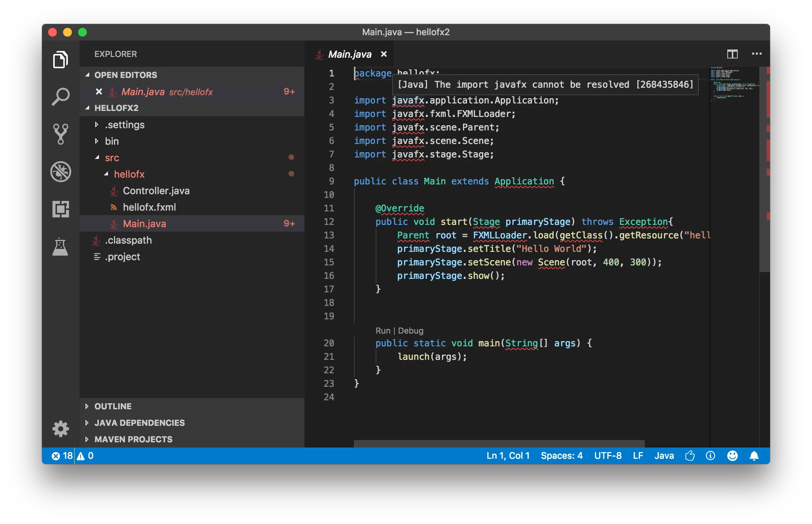Click the notification bell in status bar
The width and height of the screenshot is (812, 524).
tap(754, 456)
